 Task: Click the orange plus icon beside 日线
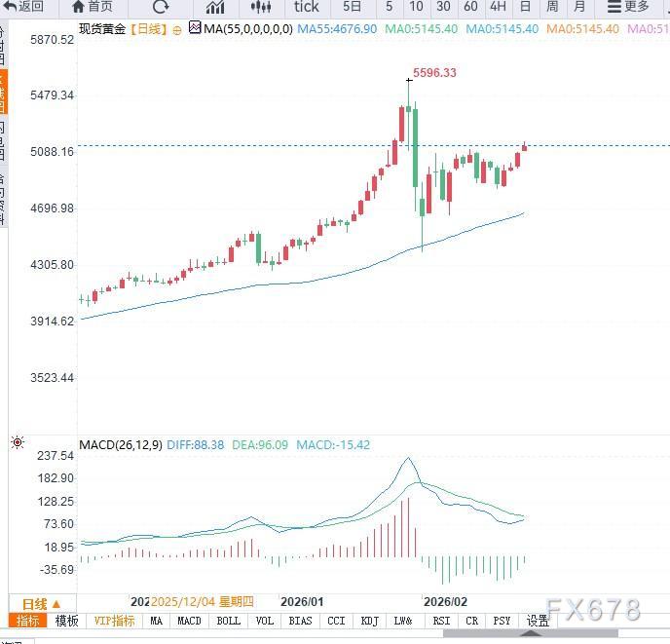point(176,29)
